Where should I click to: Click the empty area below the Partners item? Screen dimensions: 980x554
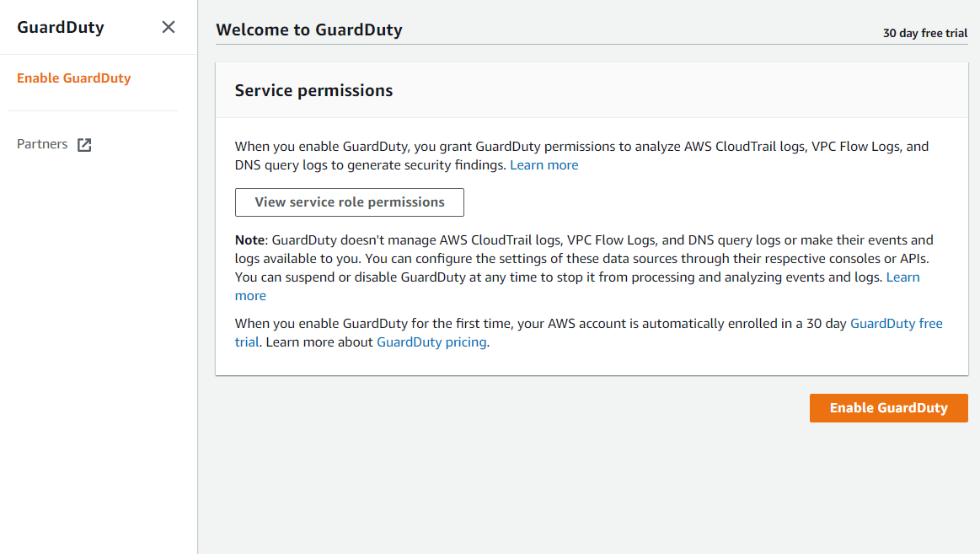[98, 350]
